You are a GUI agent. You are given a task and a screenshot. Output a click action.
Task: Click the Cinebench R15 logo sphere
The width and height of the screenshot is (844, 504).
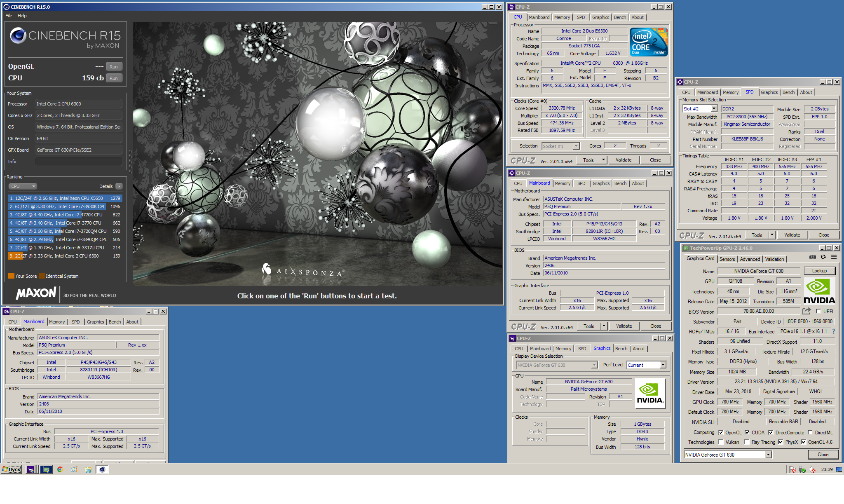18,36
